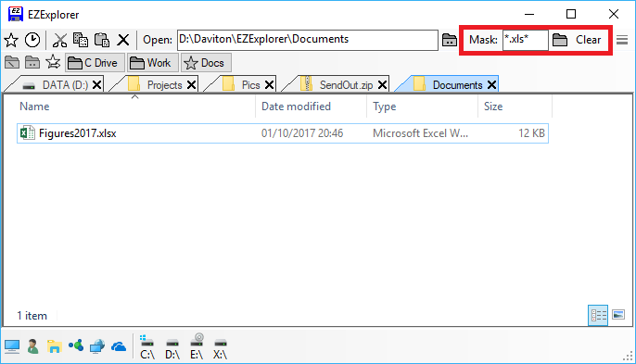The width and height of the screenshot is (636, 364).
Task: Toggle the details view button
Action: pos(598,315)
